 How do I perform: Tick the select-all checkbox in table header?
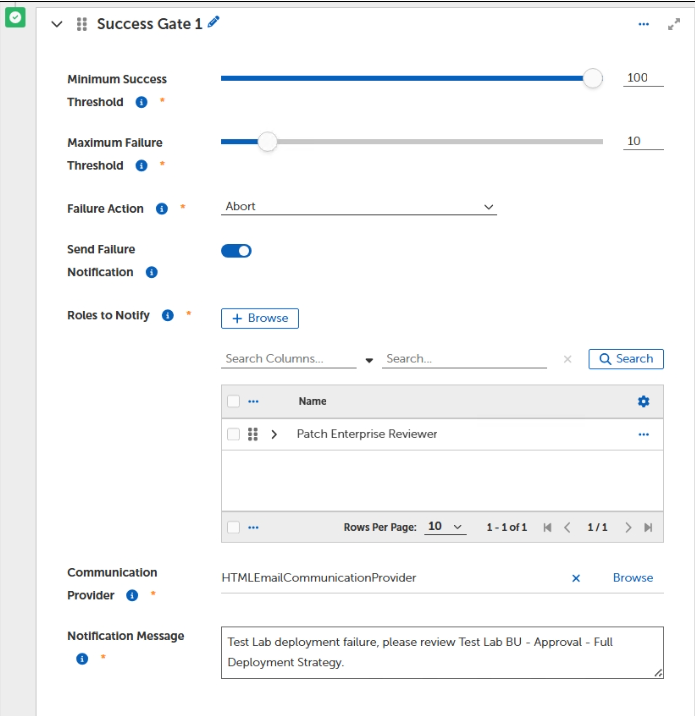point(233,401)
